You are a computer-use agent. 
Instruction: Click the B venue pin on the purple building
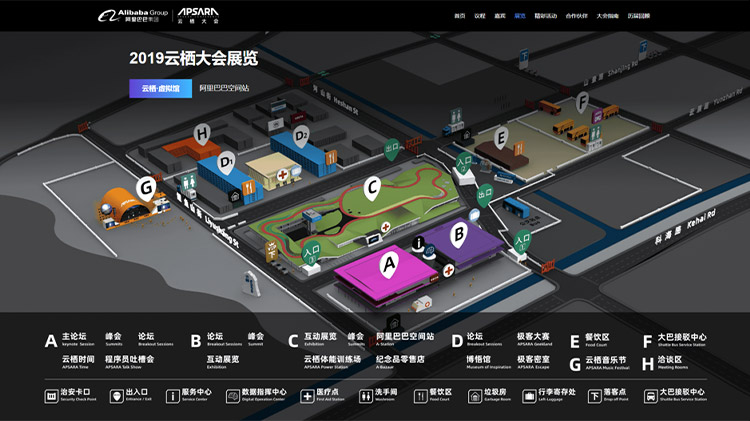(x=459, y=235)
